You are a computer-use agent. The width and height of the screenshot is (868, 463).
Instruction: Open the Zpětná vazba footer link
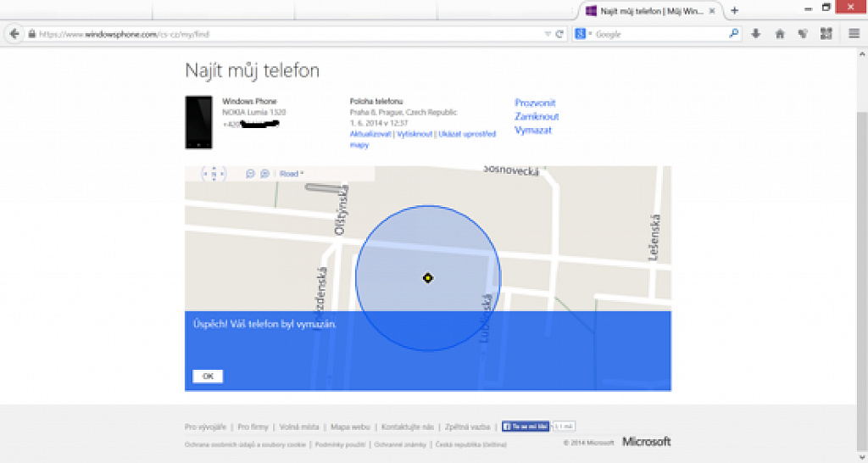[x=467, y=427]
